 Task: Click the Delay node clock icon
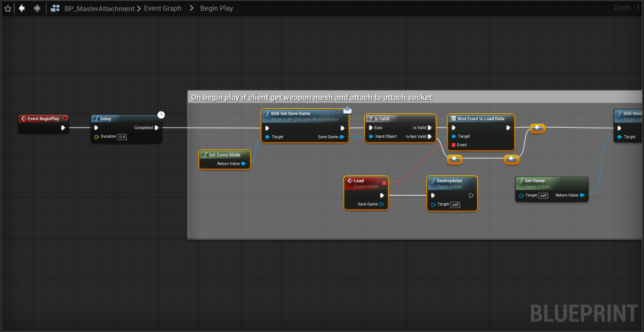pyautogui.click(x=161, y=114)
